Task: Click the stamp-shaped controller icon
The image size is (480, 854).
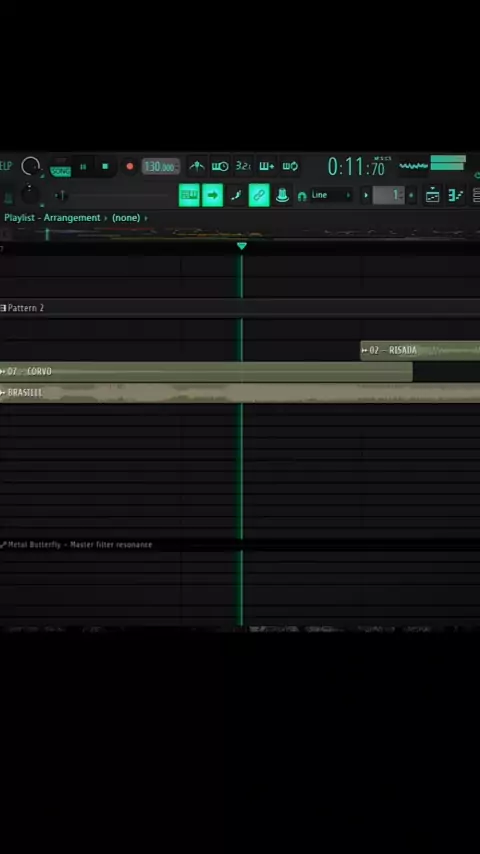Action: [x=282, y=195]
